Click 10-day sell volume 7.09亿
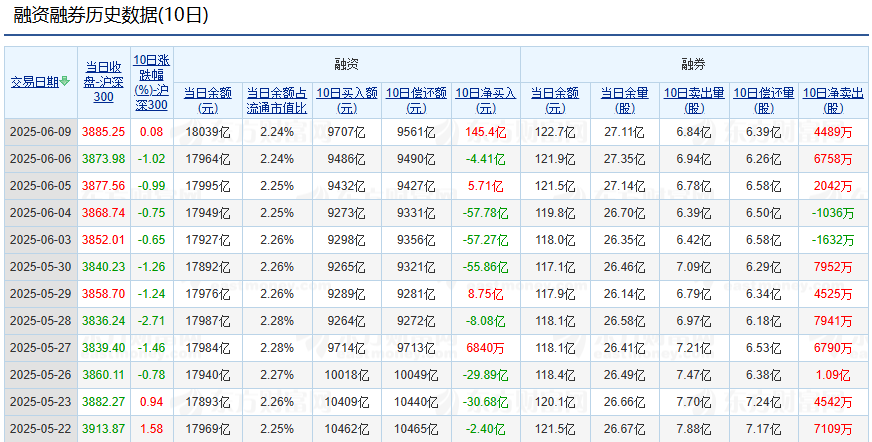This screenshot has width=872, height=442. click(694, 267)
